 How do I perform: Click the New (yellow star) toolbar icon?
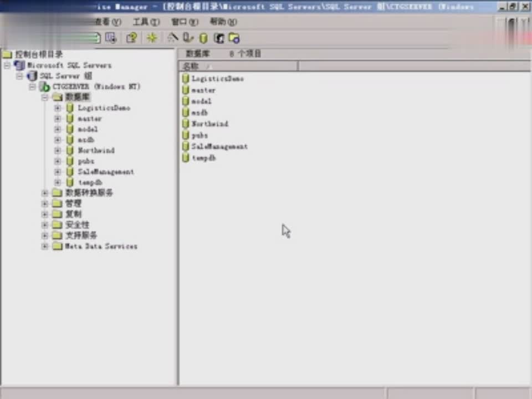(152, 37)
